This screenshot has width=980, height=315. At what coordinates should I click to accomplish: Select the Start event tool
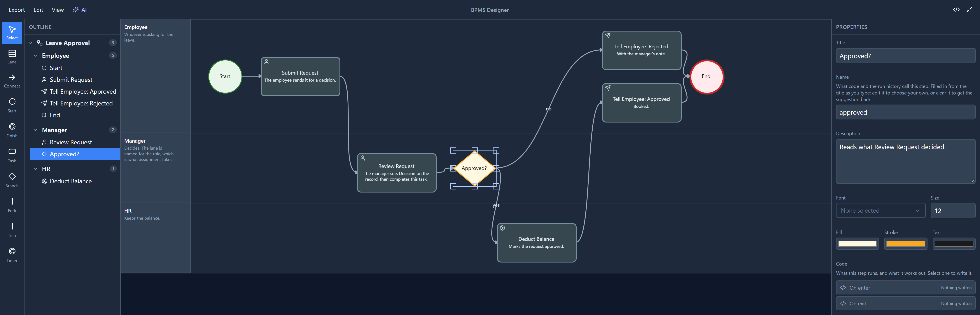pos(12,105)
